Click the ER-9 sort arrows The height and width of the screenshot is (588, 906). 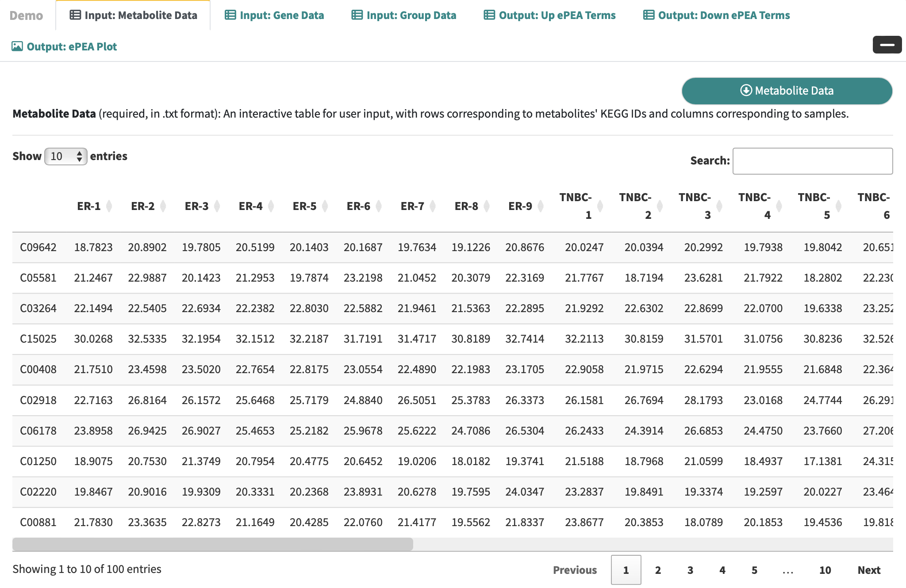(x=541, y=206)
